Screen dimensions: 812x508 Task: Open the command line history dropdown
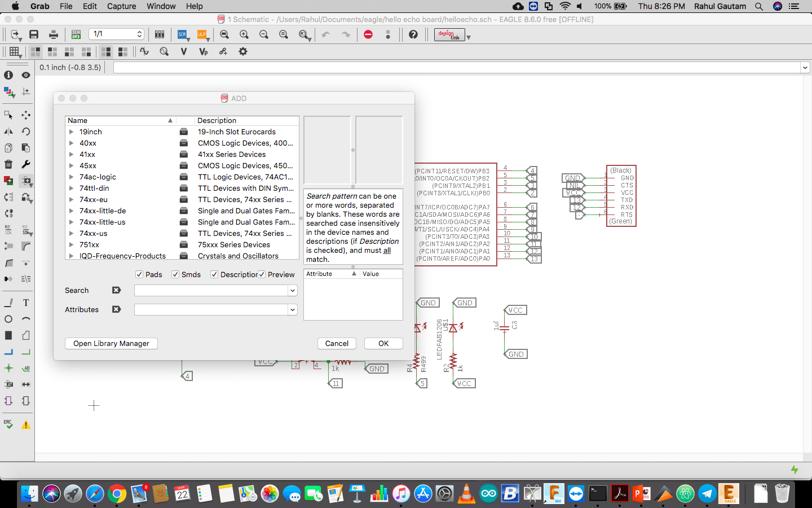805,67
